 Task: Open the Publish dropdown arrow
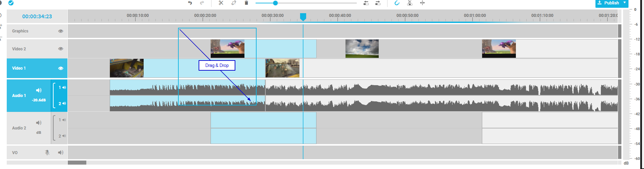click(624, 3)
